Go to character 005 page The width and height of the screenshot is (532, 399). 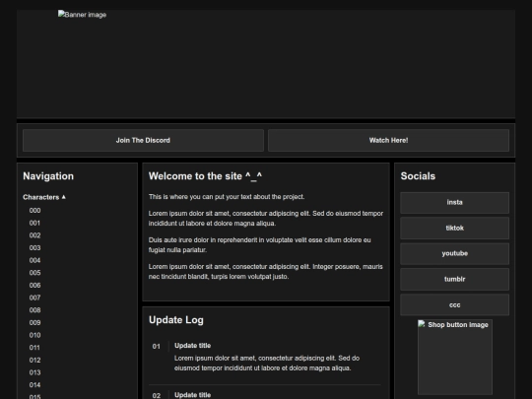click(34, 273)
